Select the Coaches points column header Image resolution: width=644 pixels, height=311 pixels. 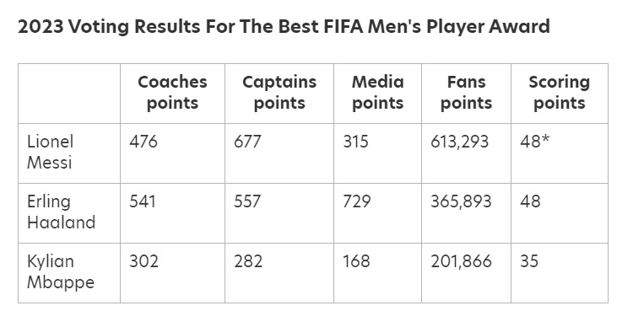click(x=172, y=93)
